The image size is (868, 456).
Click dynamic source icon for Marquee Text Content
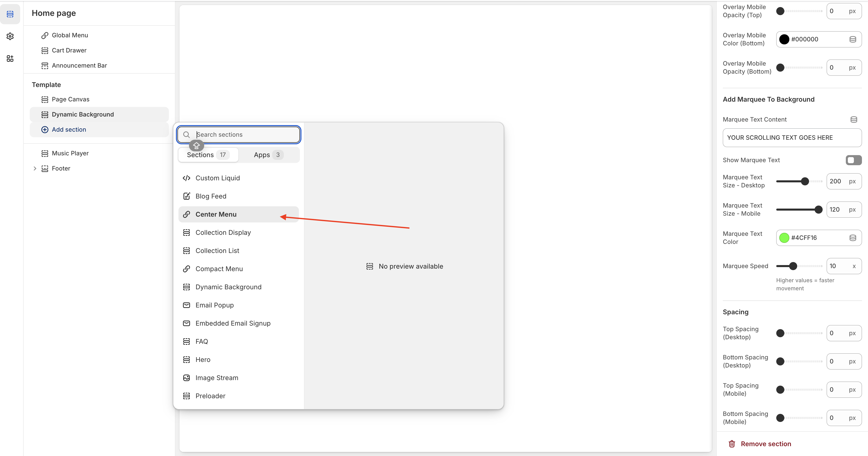coord(854,119)
